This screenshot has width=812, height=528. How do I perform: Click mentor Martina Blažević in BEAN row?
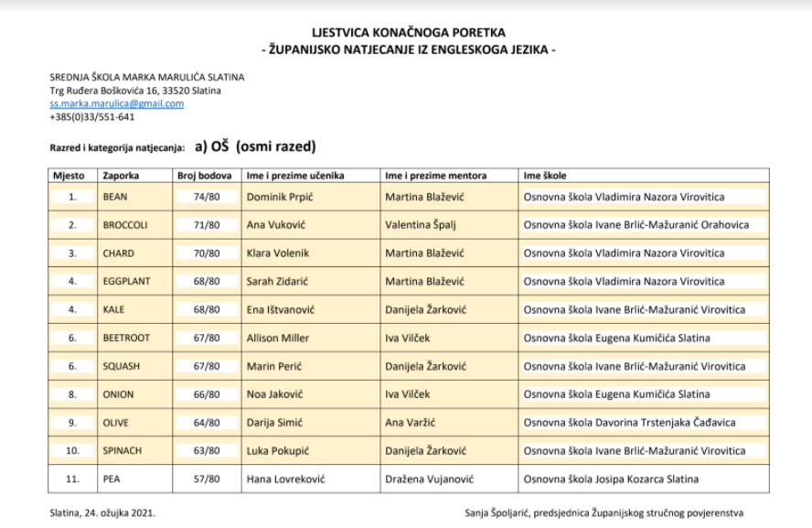point(424,197)
